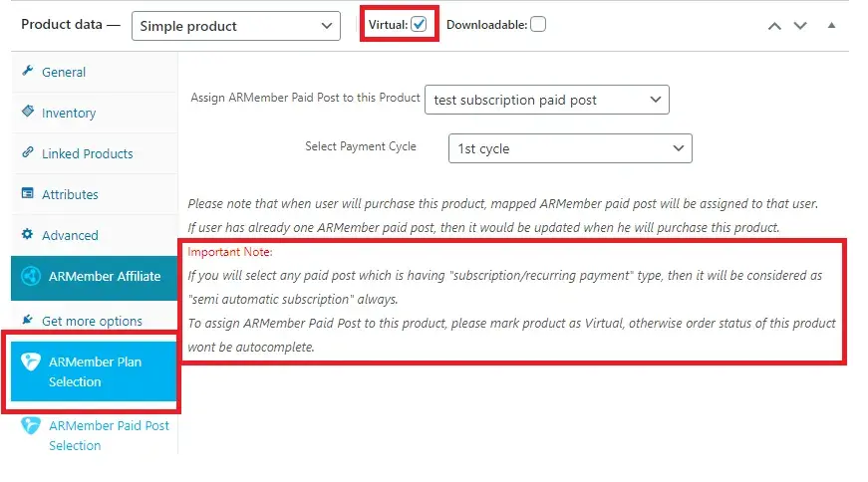This screenshot has width=868, height=482.
Task: Open Assign ARMember Paid Post dropdown
Action: click(546, 99)
